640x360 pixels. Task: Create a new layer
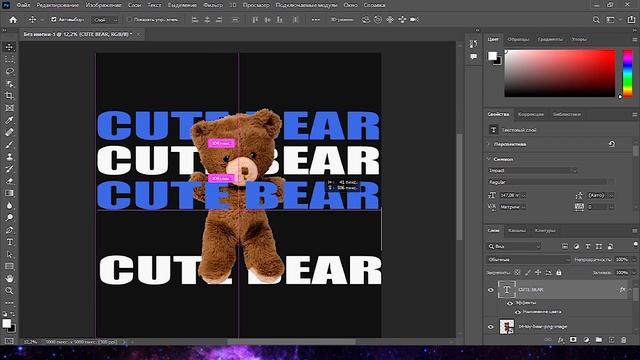[x=611, y=340]
